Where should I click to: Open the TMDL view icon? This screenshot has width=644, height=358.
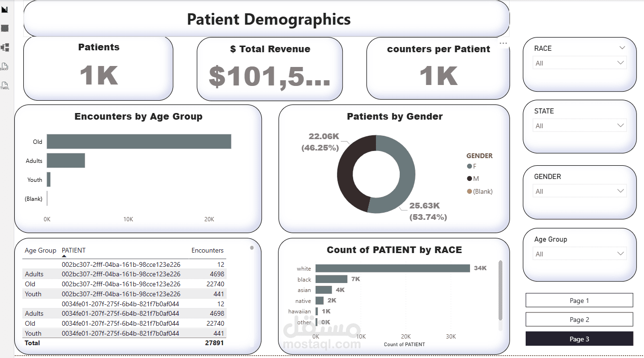[x=5, y=85]
